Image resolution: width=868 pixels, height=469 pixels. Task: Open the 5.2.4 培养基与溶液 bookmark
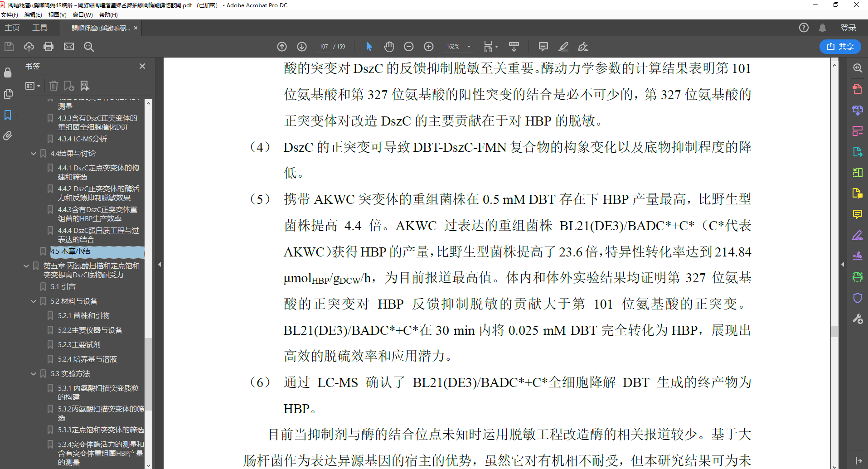(x=87, y=359)
